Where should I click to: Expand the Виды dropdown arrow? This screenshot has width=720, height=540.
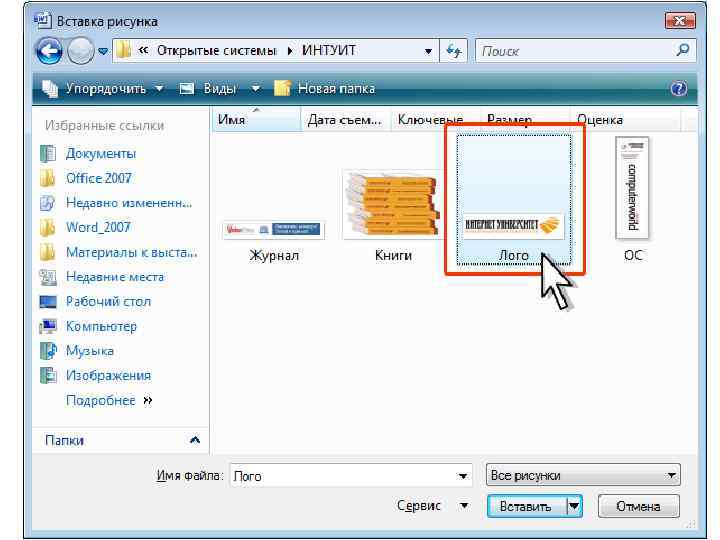click(255, 88)
